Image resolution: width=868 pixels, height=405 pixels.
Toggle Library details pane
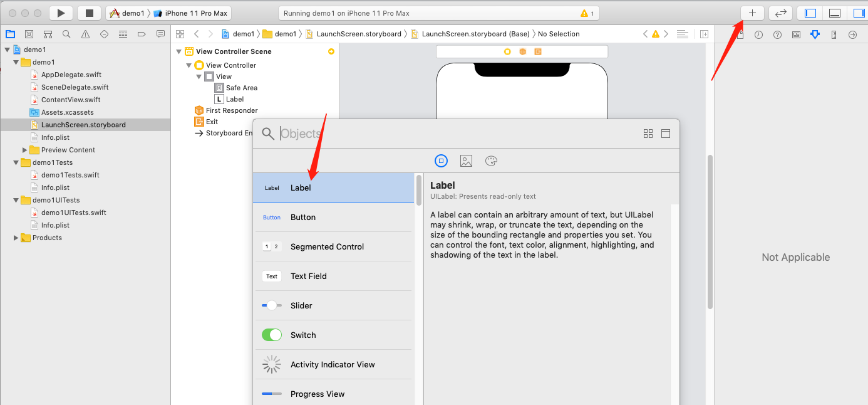[666, 134]
